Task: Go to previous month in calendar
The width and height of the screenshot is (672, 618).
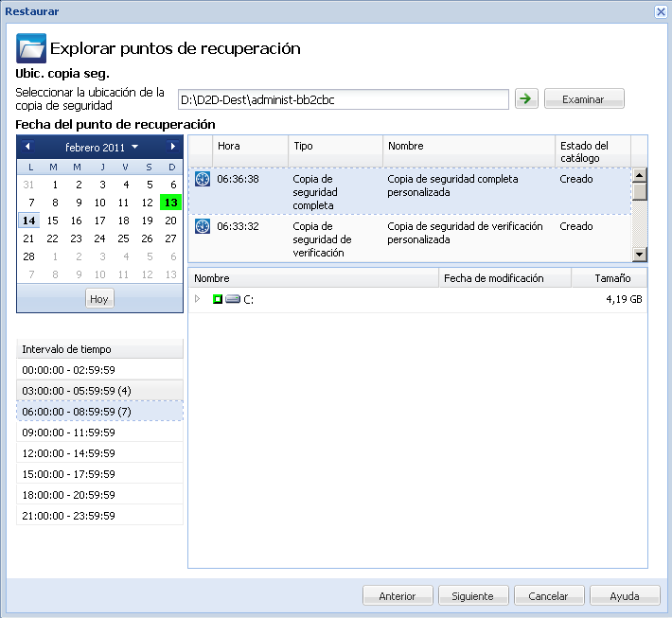Action: tap(27, 147)
